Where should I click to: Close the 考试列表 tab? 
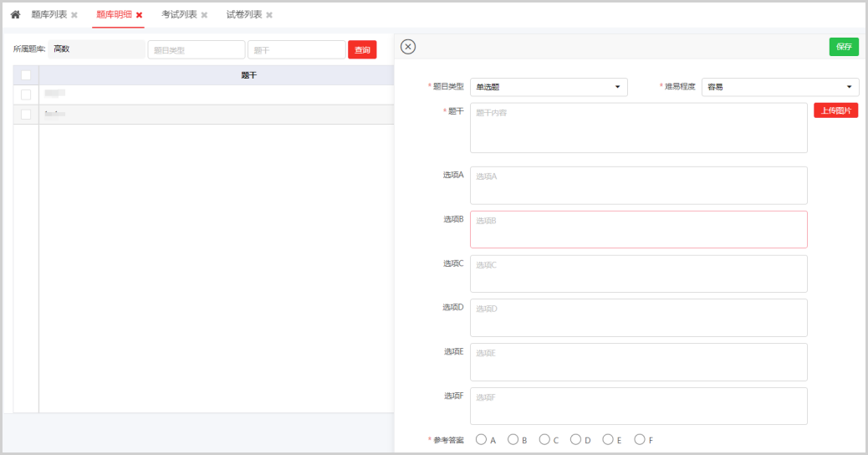pyautogui.click(x=204, y=15)
